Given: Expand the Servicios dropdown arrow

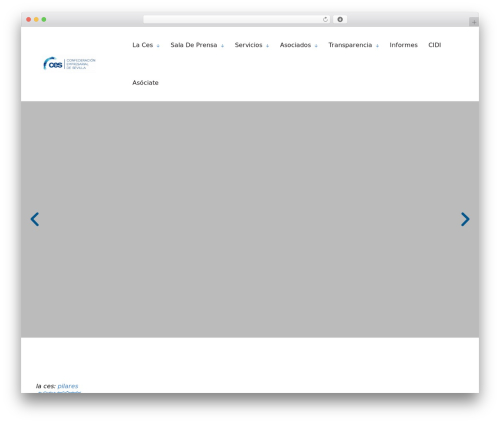Looking at the screenshot, I should pos(267,46).
